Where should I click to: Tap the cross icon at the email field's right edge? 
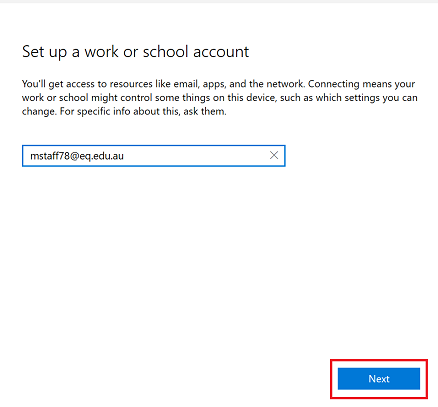274,155
